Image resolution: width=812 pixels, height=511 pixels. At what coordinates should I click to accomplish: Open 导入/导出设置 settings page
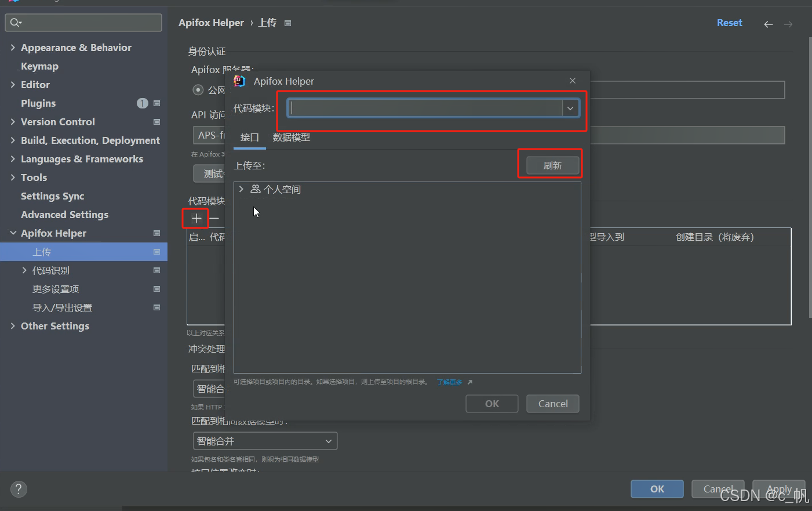(x=62, y=307)
